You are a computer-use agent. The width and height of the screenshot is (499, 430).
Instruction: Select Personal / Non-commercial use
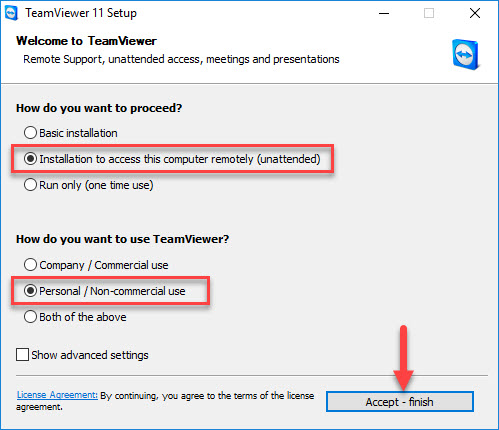[x=105, y=291]
